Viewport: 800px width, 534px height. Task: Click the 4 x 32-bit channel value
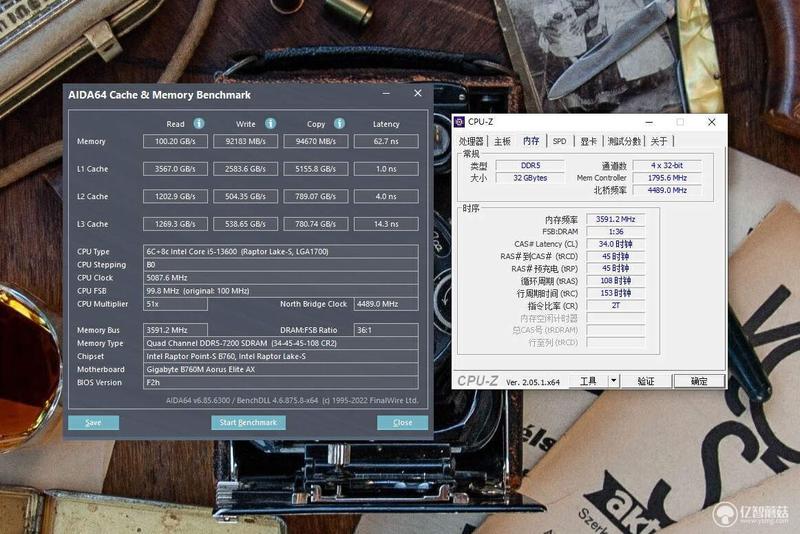[x=667, y=165]
